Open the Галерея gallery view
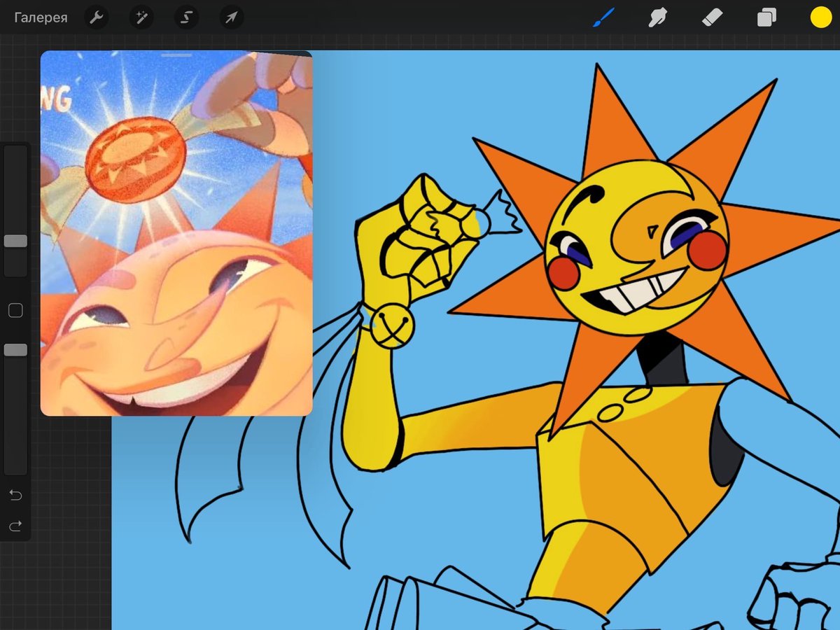 click(x=41, y=17)
